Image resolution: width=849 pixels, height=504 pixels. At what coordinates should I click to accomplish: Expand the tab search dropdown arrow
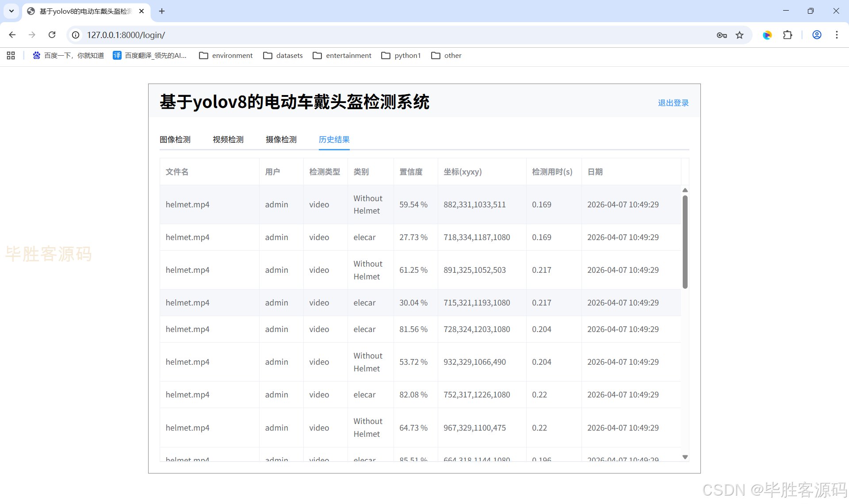11,11
